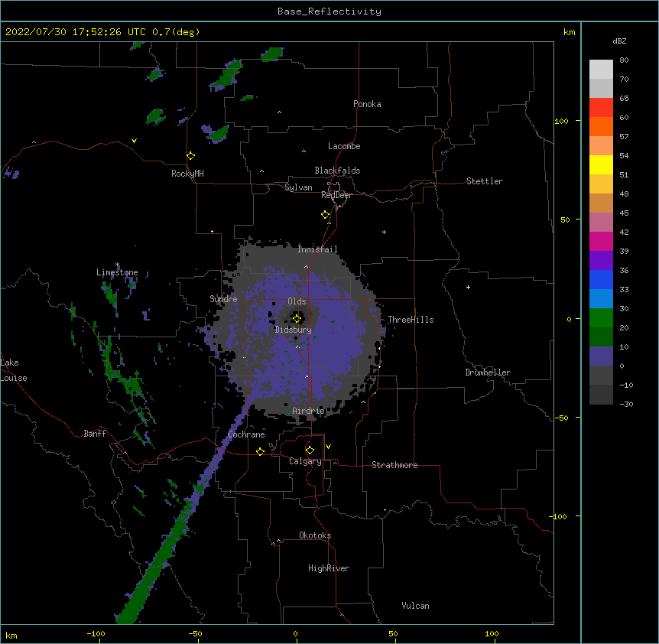
Task: Click the Banff label
Action: pos(95,434)
